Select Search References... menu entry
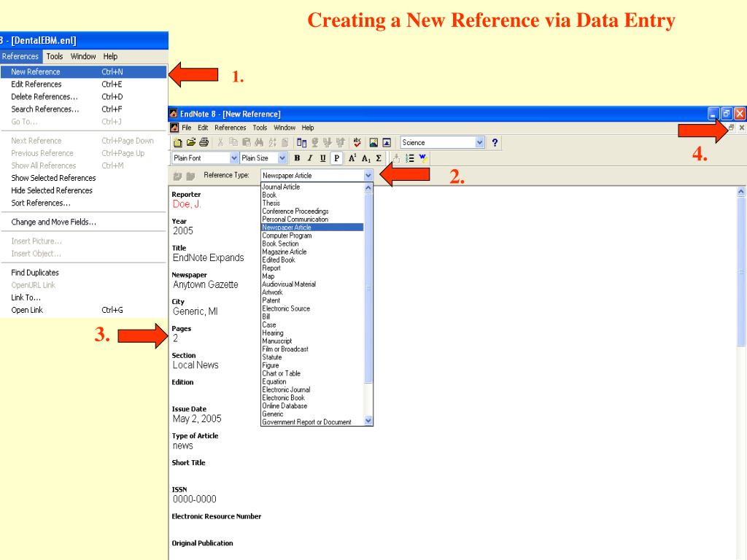 pyautogui.click(x=84, y=109)
